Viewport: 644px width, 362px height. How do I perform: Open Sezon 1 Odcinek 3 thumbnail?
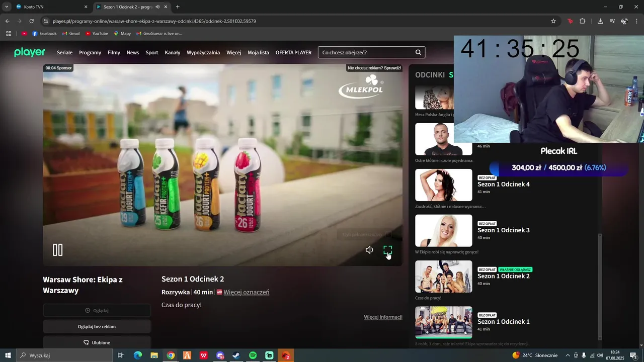(444, 231)
